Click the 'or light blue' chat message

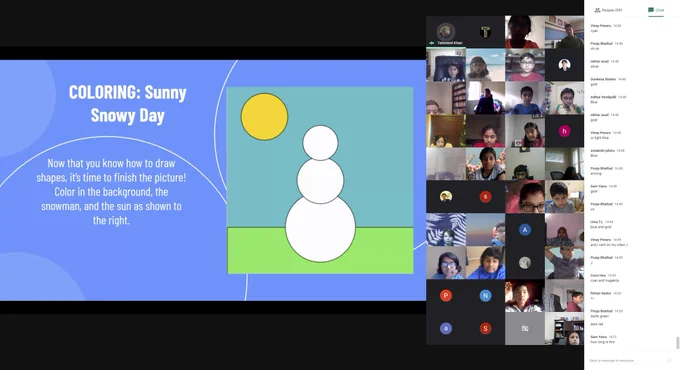[x=599, y=138]
